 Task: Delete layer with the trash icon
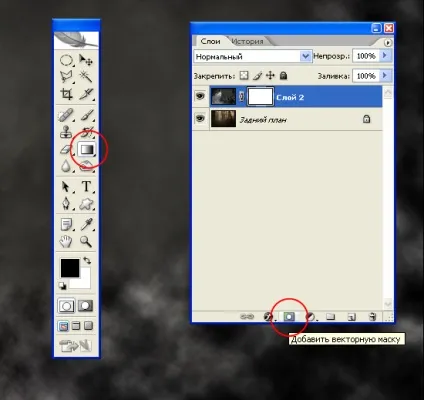373,317
